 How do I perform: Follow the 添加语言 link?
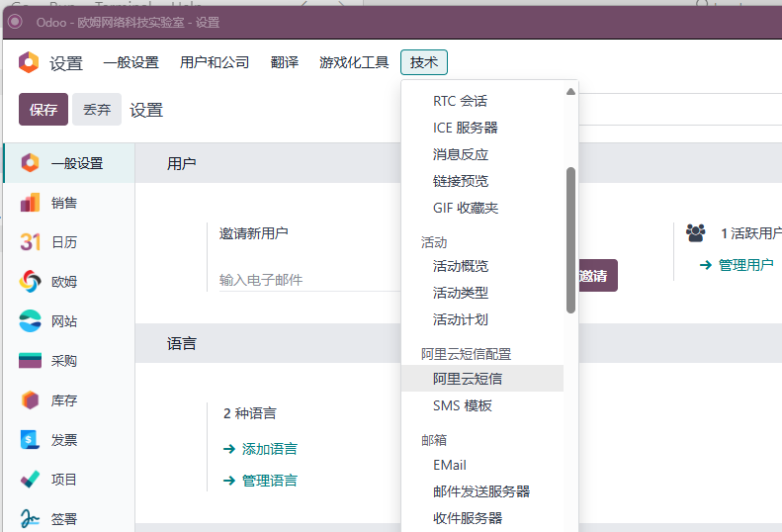coord(269,449)
